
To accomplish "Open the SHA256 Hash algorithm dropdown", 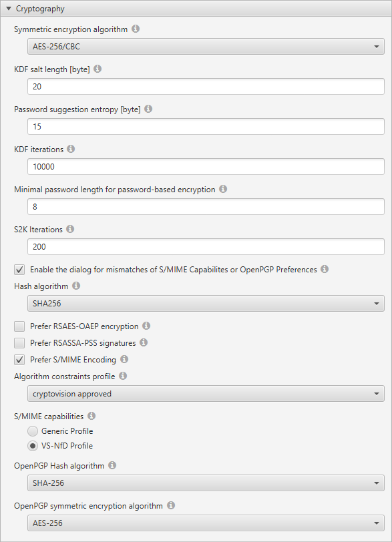I will pos(206,304).
